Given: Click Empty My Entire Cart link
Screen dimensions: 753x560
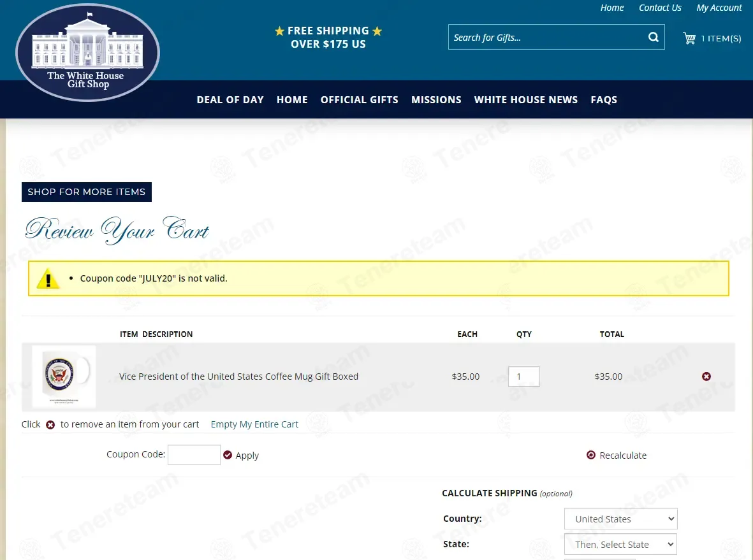Looking at the screenshot, I should pyautogui.click(x=254, y=424).
